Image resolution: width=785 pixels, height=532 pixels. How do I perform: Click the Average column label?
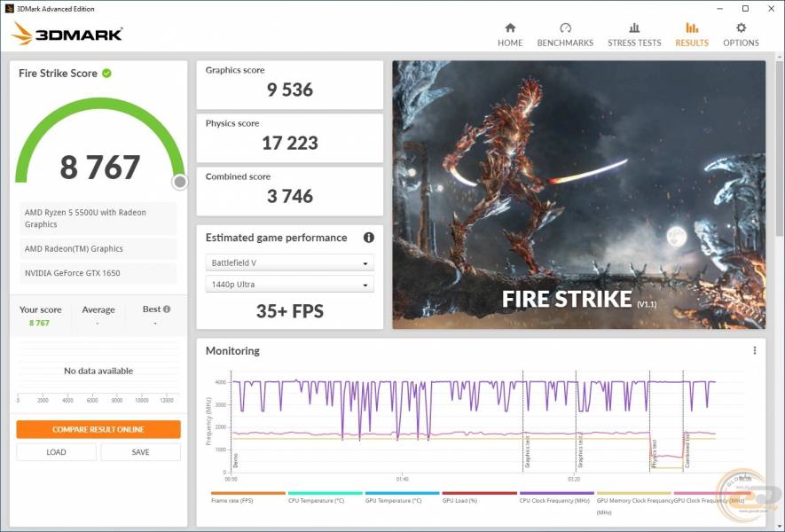click(x=98, y=309)
